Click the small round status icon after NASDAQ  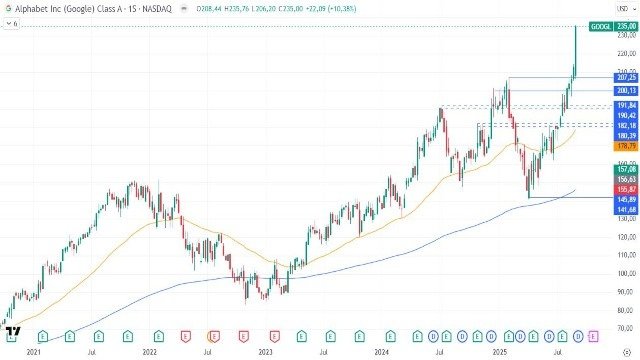click(x=184, y=9)
